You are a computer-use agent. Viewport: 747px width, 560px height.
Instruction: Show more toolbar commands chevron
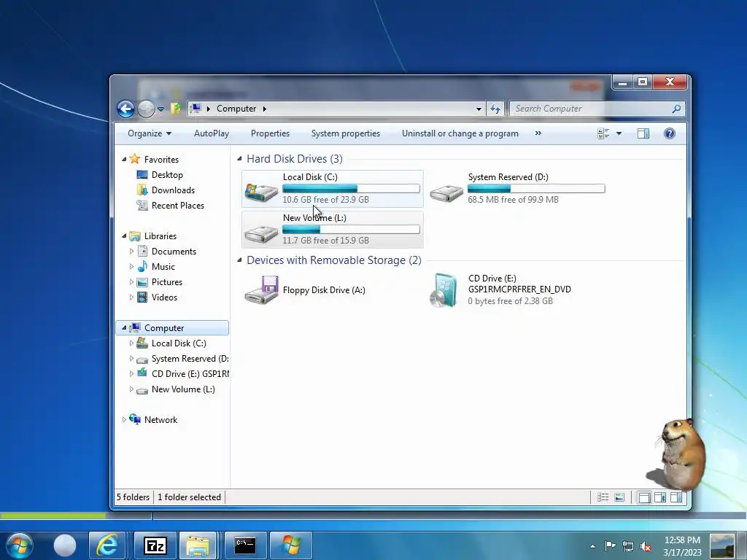point(538,133)
